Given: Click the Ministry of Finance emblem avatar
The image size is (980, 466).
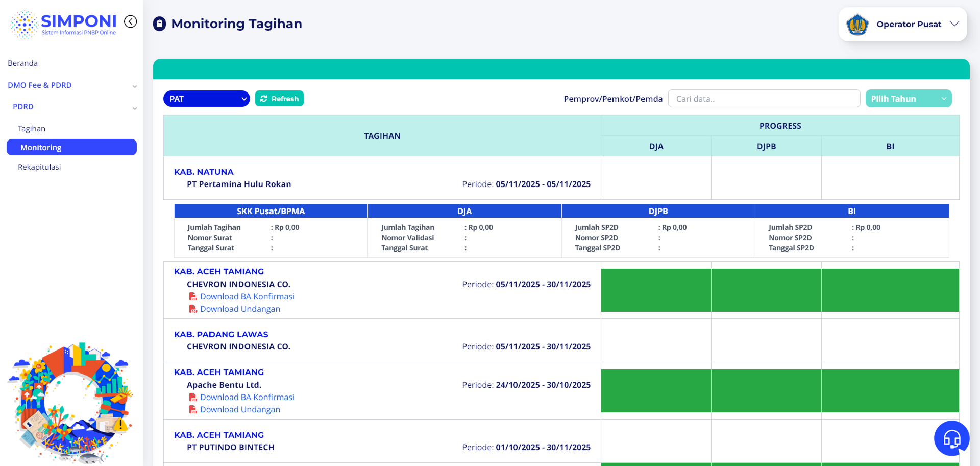Looking at the screenshot, I should 857,24.
